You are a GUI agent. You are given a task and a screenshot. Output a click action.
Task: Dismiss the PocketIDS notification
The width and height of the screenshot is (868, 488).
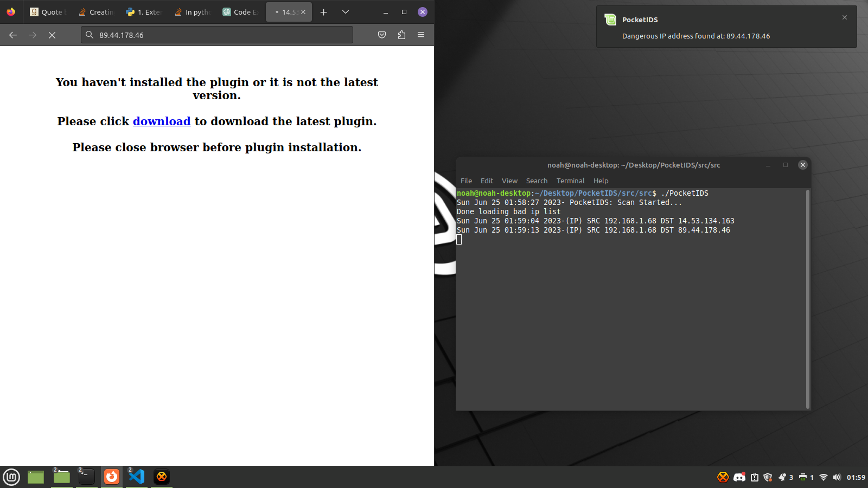point(845,17)
